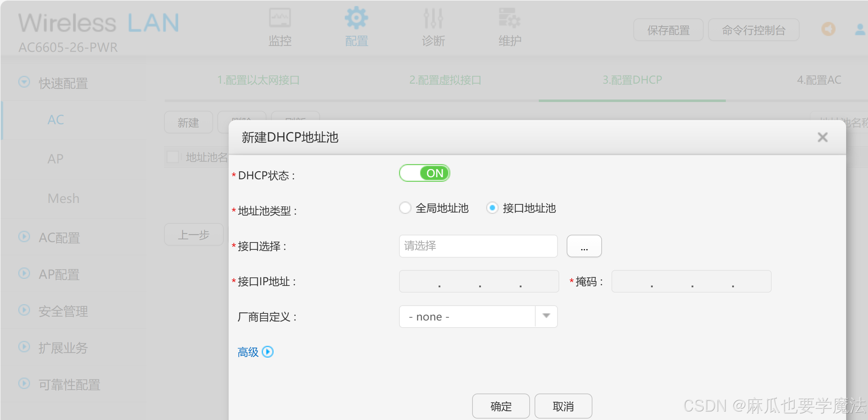This screenshot has width=868, height=420.
Task: Switch to 2.配置虚拟接口 step tab
Action: click(x=445, y=80)
